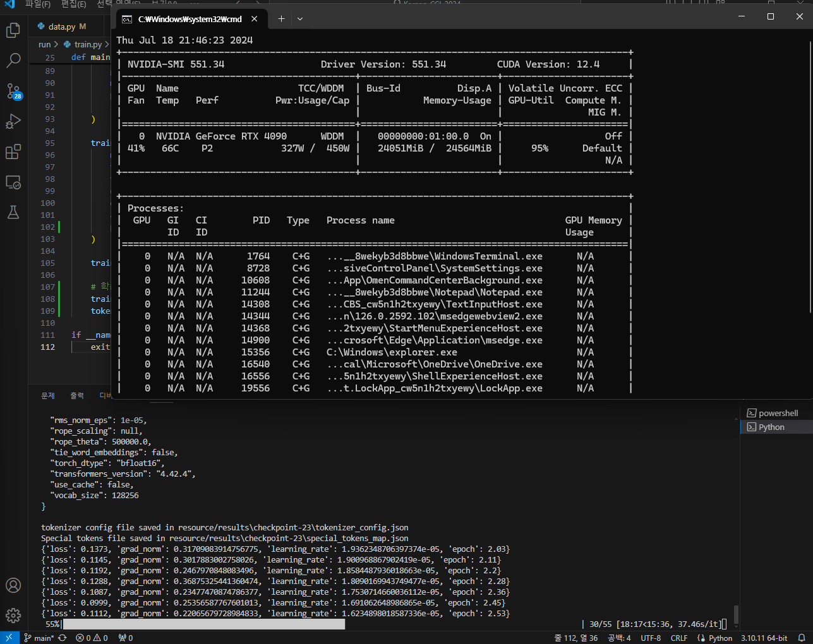This screenshot has height=644, width=813.
Task: Open the Accounts icon in activity bar
Action: pos(13,585)
